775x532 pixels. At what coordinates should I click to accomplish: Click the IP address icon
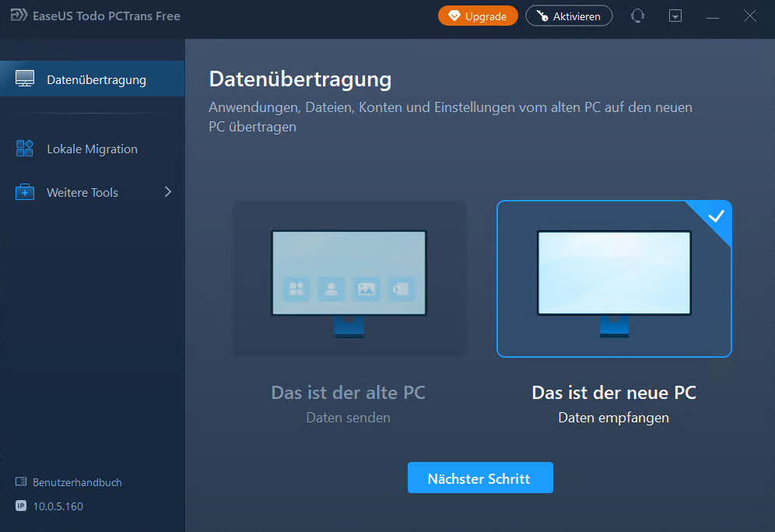21,506
